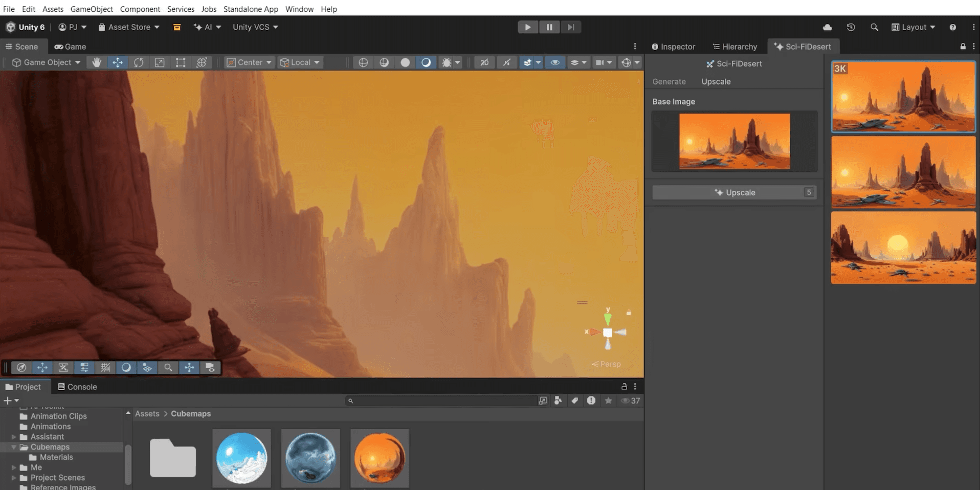
Task: Click the wireframe draw mode icon
Action: 363,62
